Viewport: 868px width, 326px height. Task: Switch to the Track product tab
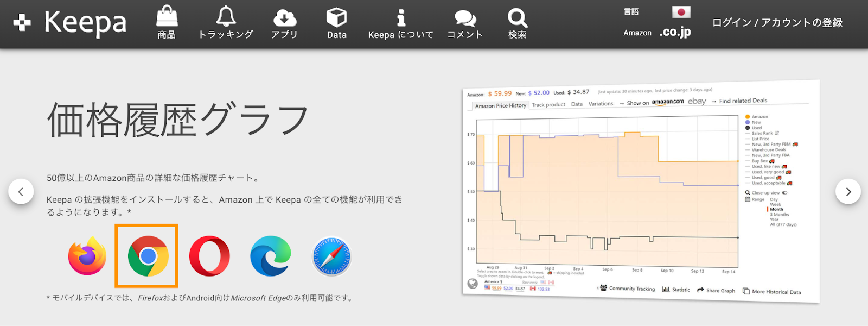pyautogui.click(x=548, y=104)
